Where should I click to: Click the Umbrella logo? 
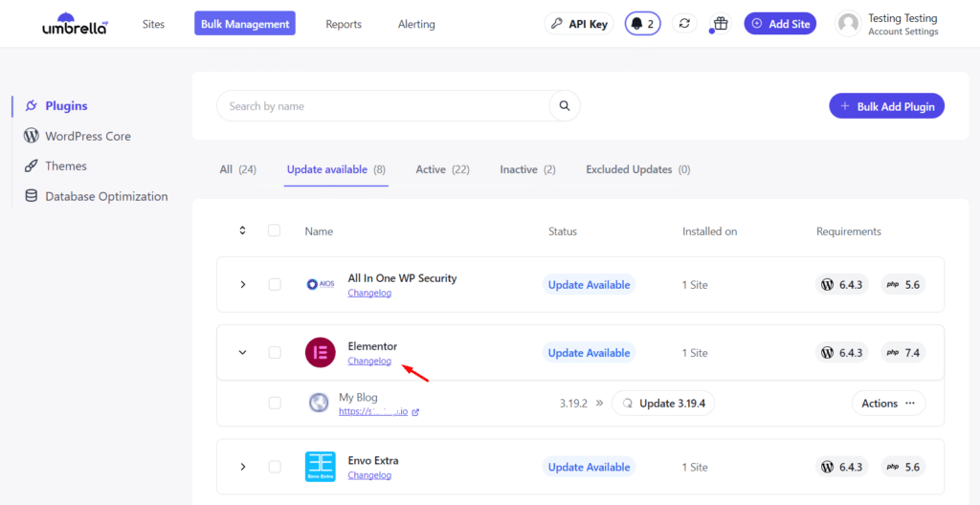[74, 24]
